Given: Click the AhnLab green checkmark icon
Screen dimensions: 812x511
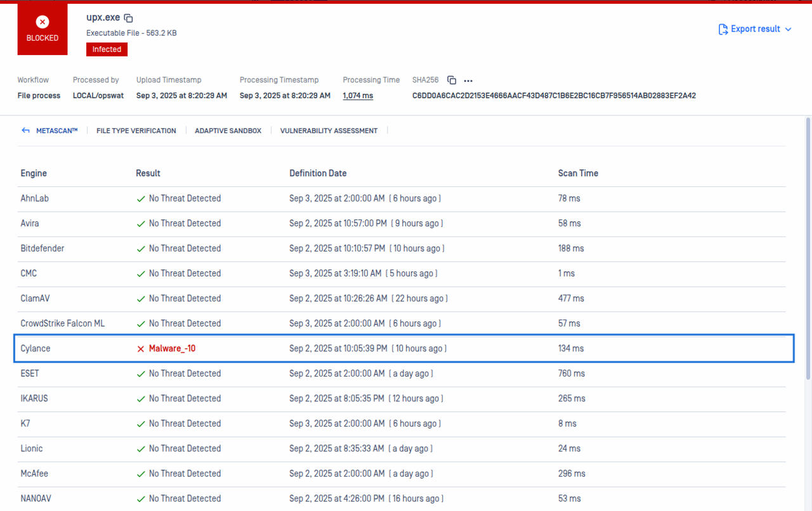Looking at the screenshot, I should tap(141, 198).
